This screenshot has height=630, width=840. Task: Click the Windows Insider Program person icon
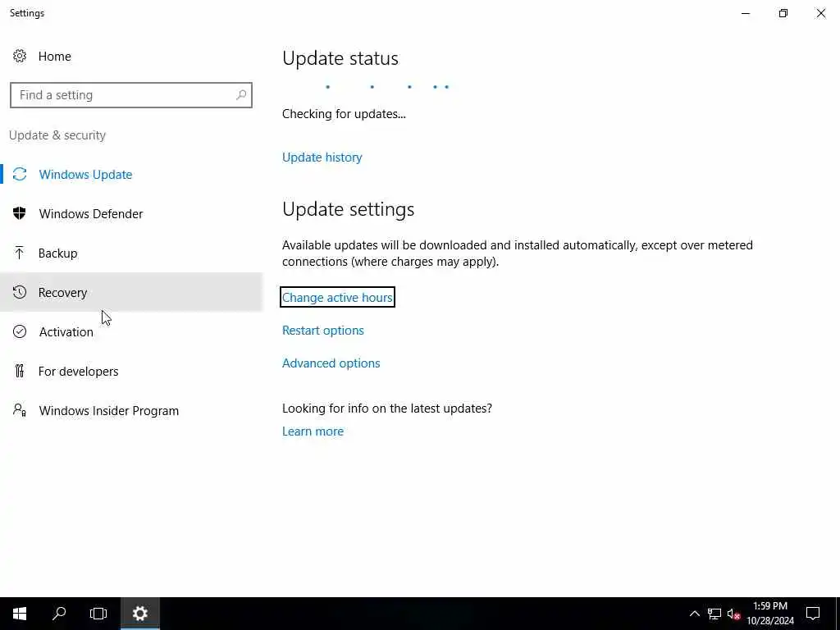tap(20, 410)
